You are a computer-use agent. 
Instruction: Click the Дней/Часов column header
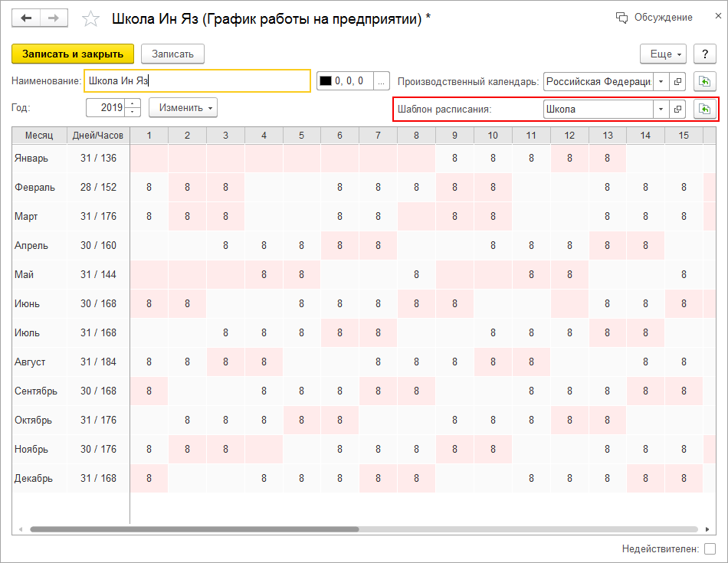pos(98,135)
